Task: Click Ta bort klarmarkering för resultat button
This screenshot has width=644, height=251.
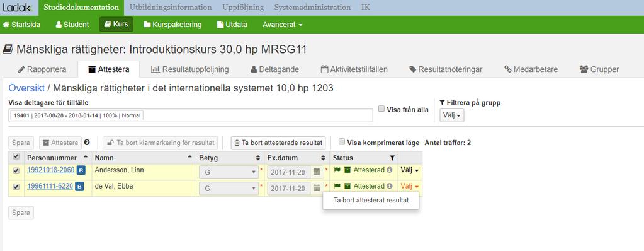Action: tap(160, 143)
